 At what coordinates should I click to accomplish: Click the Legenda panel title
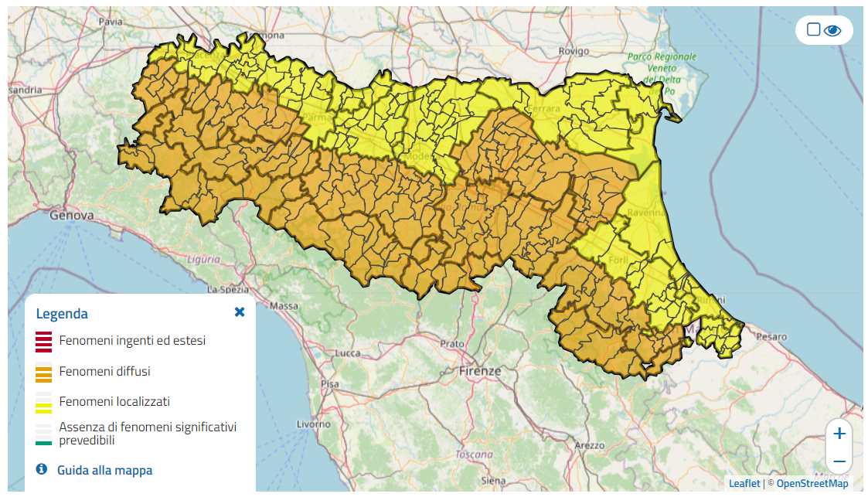(x=62, y=314)
